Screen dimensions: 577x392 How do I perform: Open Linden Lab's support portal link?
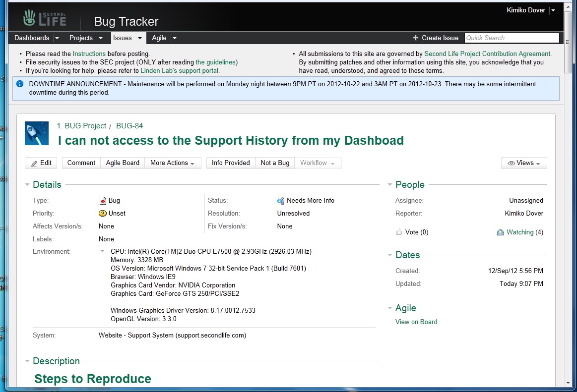pyautogui.click(x=180, y=70)
